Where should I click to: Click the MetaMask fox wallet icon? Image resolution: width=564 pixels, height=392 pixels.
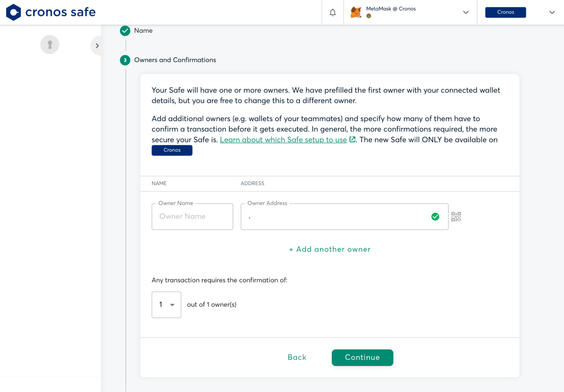coord(356,12)
